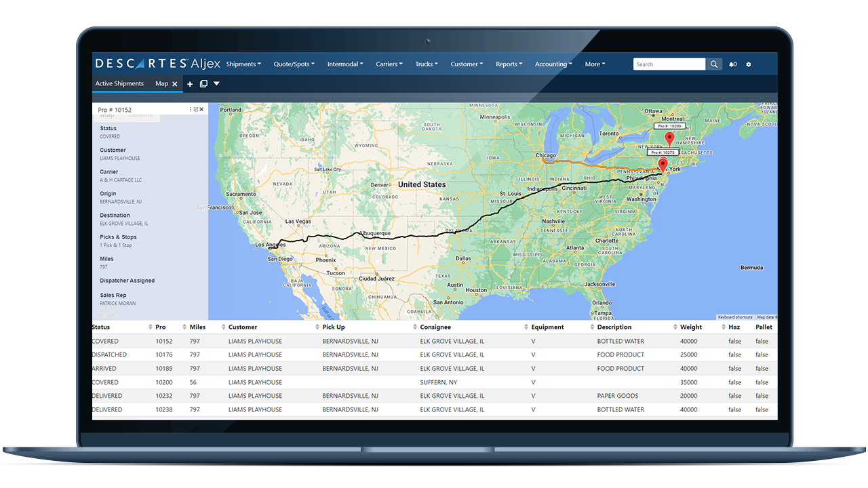Sort by the Consignee column arrows
The image size is (868, 488).
tap(526, 327)
